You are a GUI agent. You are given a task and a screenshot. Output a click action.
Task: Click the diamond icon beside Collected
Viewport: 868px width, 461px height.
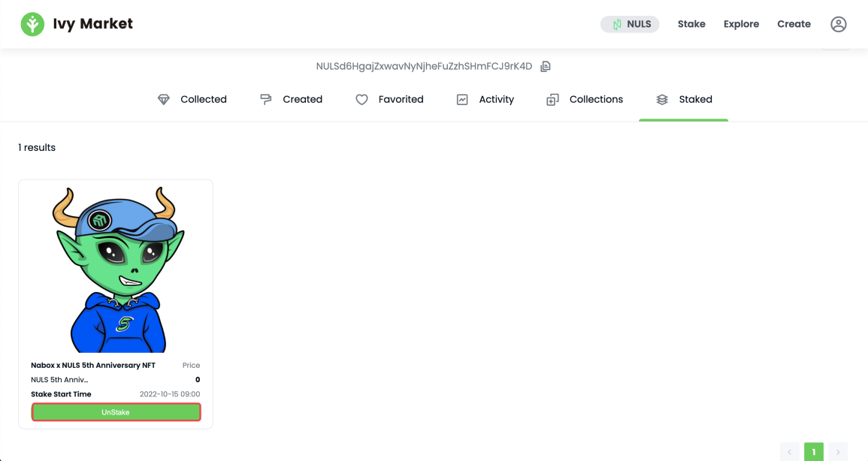coord(163,100)
